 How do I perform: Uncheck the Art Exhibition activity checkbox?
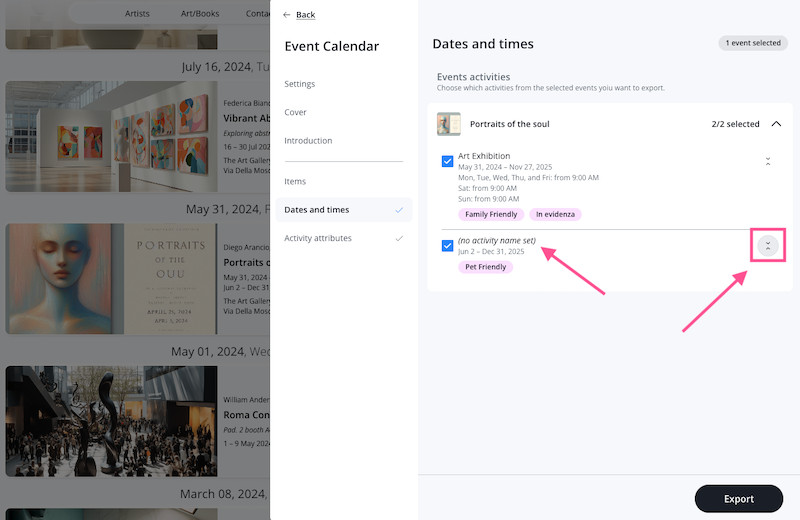(x=448, y=161)
